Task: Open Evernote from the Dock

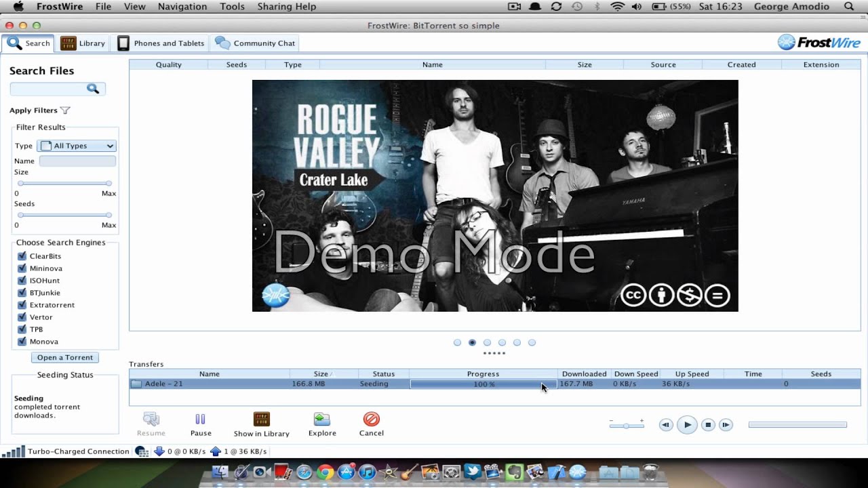Action: (514, 472)
